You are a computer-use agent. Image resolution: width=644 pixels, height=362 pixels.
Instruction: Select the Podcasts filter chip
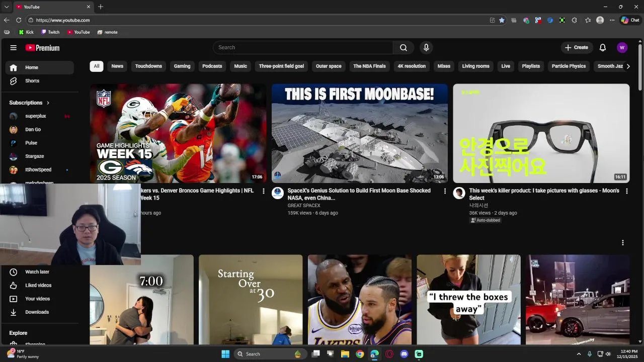click(x=212, y=66)
